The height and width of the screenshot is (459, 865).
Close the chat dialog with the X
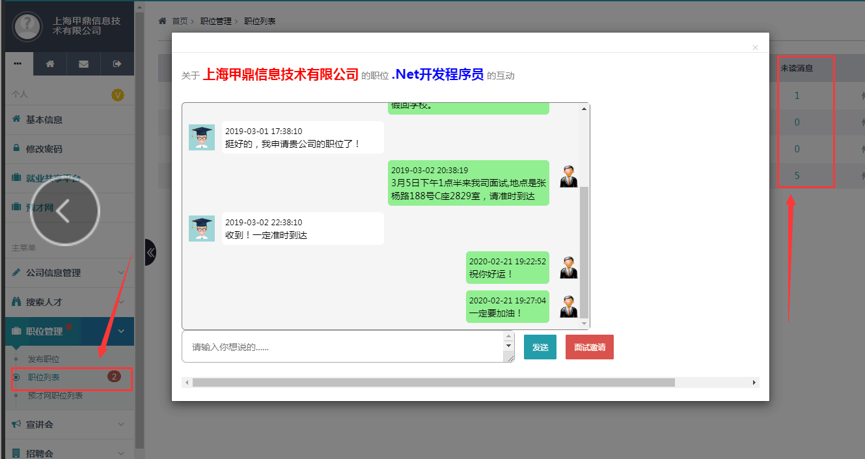(755, 47)
